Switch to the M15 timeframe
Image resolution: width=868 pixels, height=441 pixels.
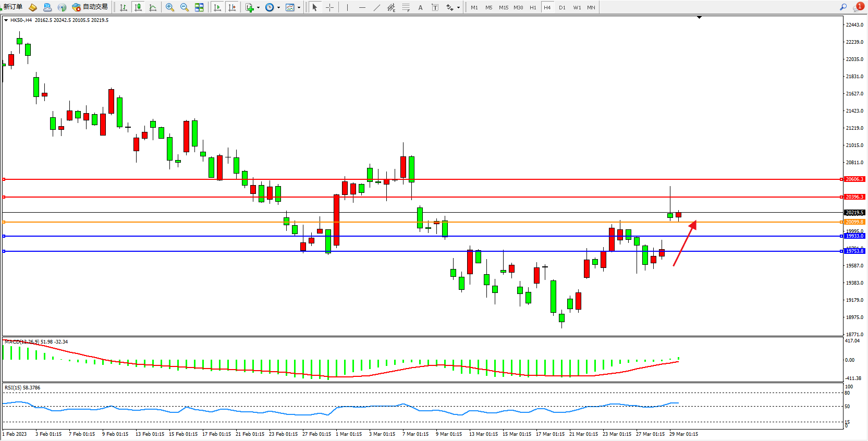tap(504, 7)
